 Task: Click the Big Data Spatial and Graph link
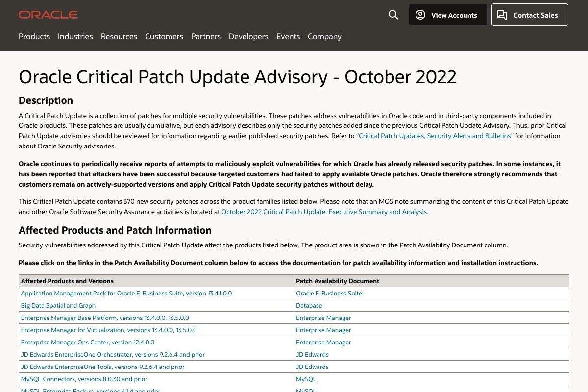pyautogui.click(x=58, y=305)
